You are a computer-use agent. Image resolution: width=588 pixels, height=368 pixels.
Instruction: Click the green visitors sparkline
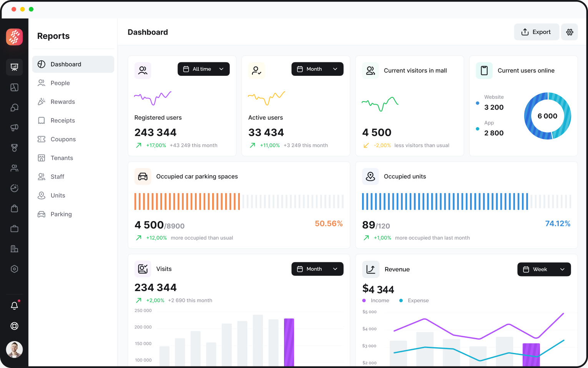pyautogui.click(x=380, y=104)
